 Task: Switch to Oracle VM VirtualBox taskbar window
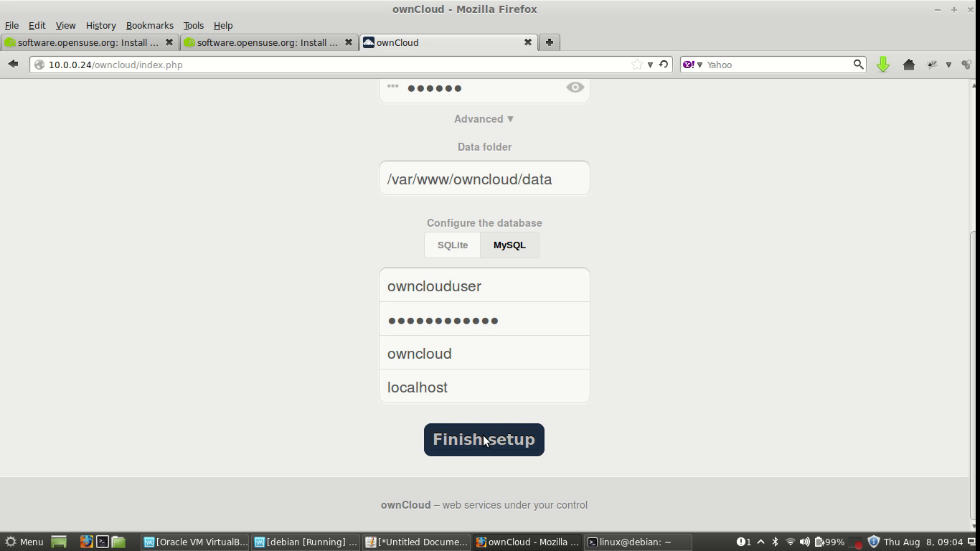195,542
